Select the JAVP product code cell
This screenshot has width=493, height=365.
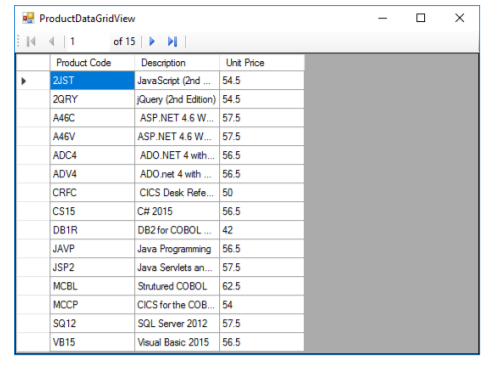click(92, 249)
